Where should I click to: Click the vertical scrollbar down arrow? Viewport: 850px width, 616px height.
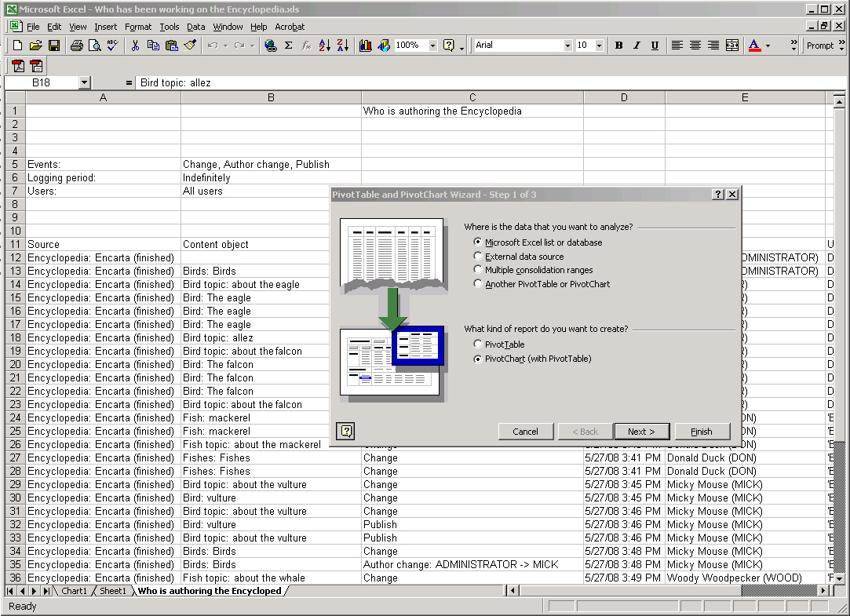click(x=839, y=578)
